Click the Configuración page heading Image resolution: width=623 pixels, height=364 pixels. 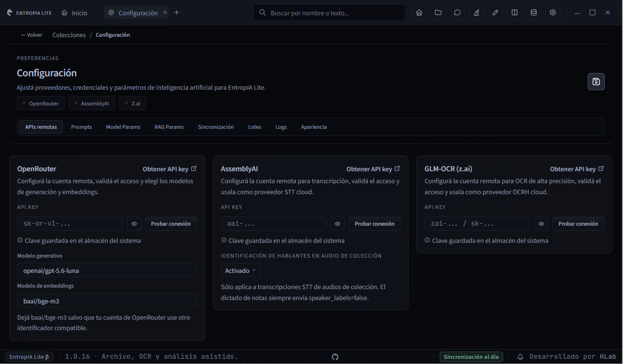(x=47, y=73)
